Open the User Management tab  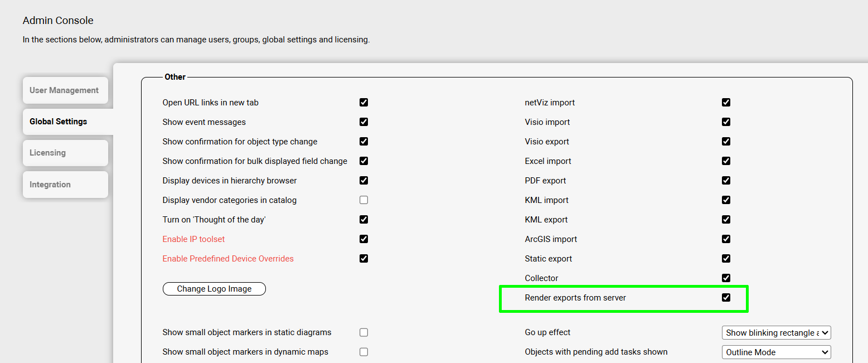(x=65, y=90)
